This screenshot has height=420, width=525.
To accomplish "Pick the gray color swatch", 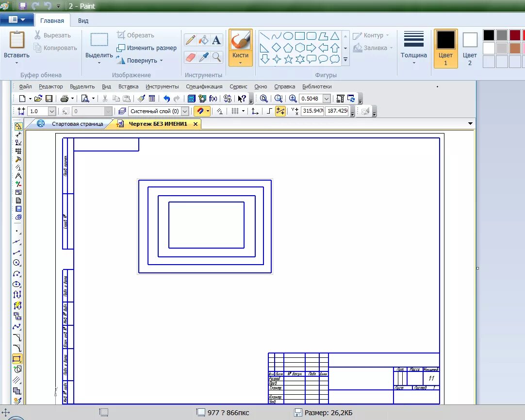I will tap(502, 35).
